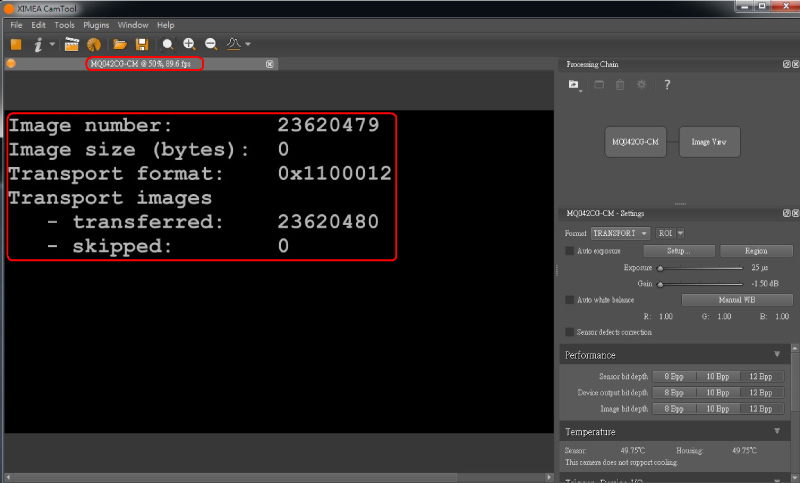Viewport: 800px width, 483px height.
Task: Collapse the Temperature section
Action: [x=777, y=431]
